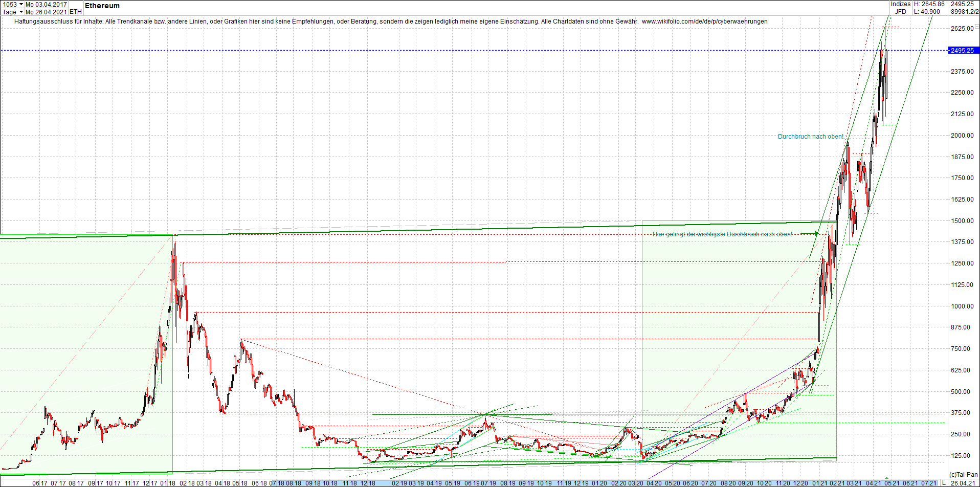The width and height of the screenshot is (980, 487).
Task: Click the 2495.25 last price in header
Action: click(x=962, y=4)
